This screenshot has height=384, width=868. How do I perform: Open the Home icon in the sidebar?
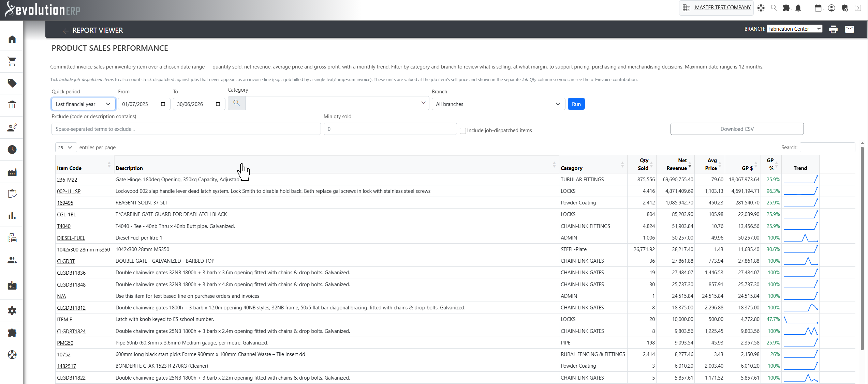click(x=12, y=39)
